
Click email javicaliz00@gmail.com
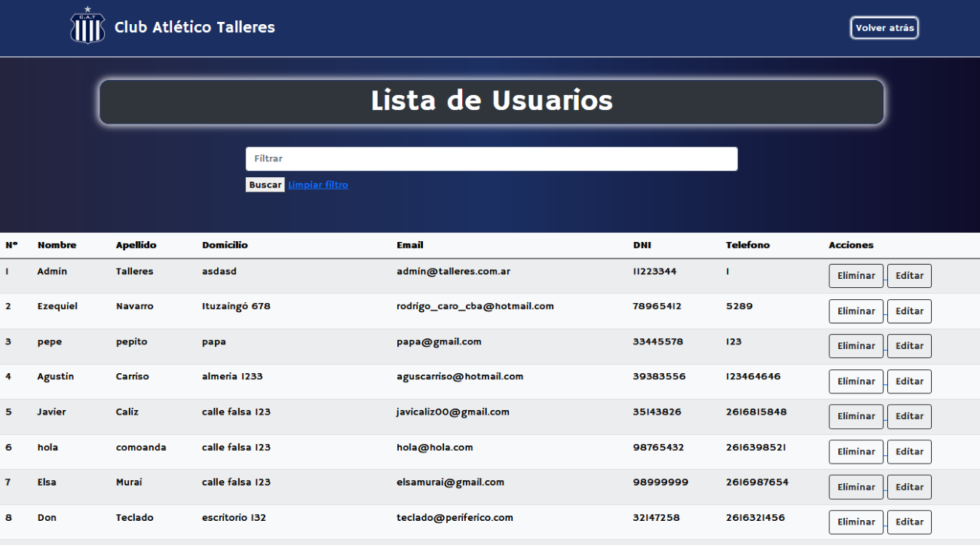[453, 412]
